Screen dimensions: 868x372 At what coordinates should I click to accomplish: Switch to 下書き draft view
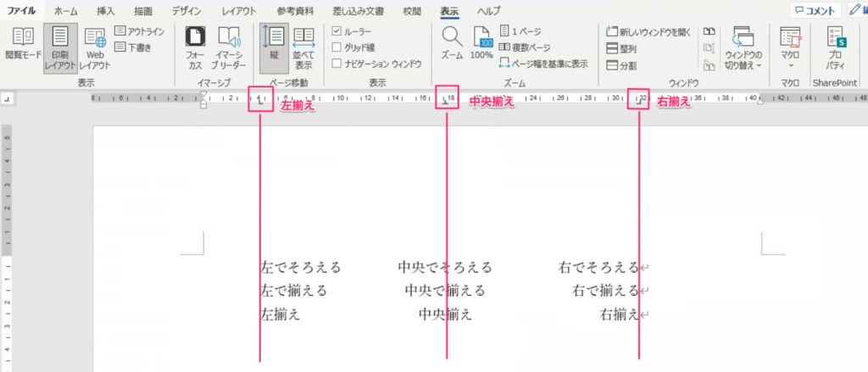click(133, 47)
